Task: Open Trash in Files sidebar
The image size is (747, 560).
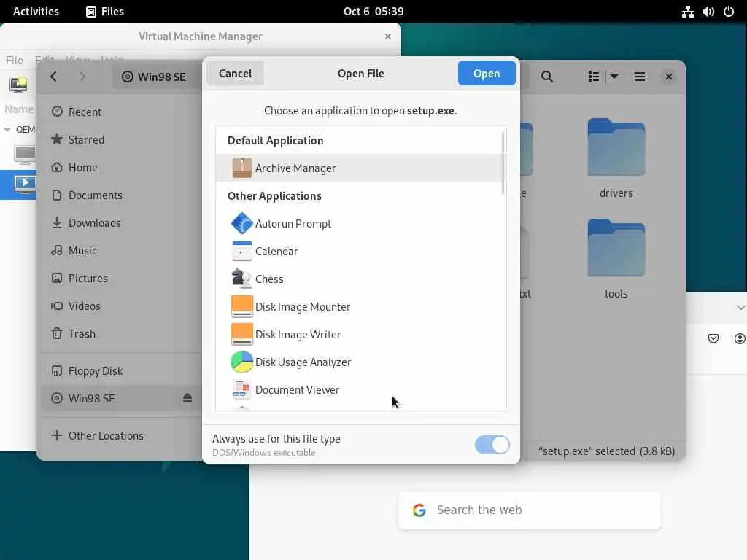Action: (120, 333)
